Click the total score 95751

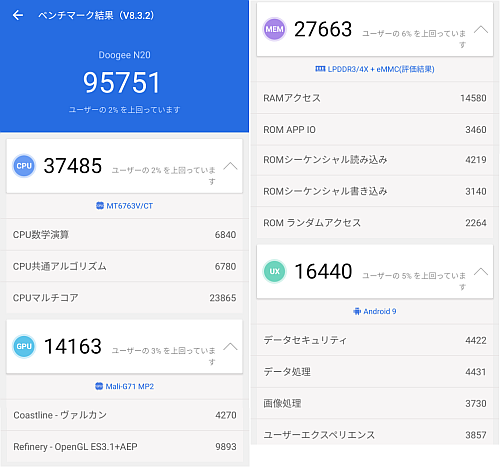[122, 82]
